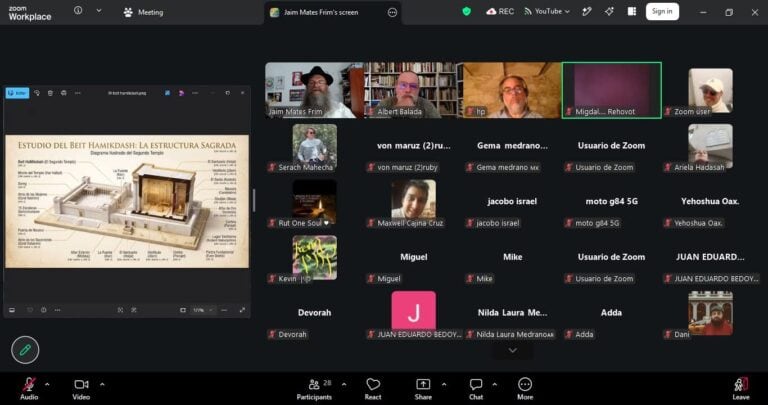Open the React heart icon
Image resolution: width=768 pixels, height=405 pixels.
click(373, 385)
